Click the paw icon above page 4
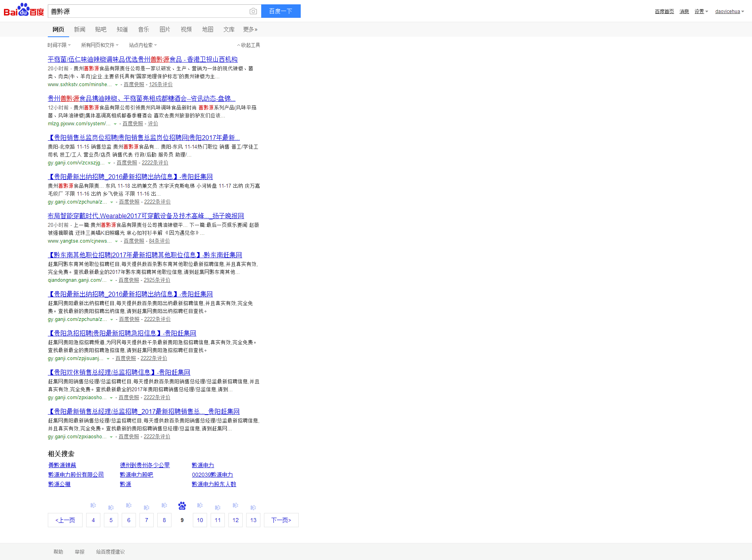752x560 pixels. click(93, 505)
